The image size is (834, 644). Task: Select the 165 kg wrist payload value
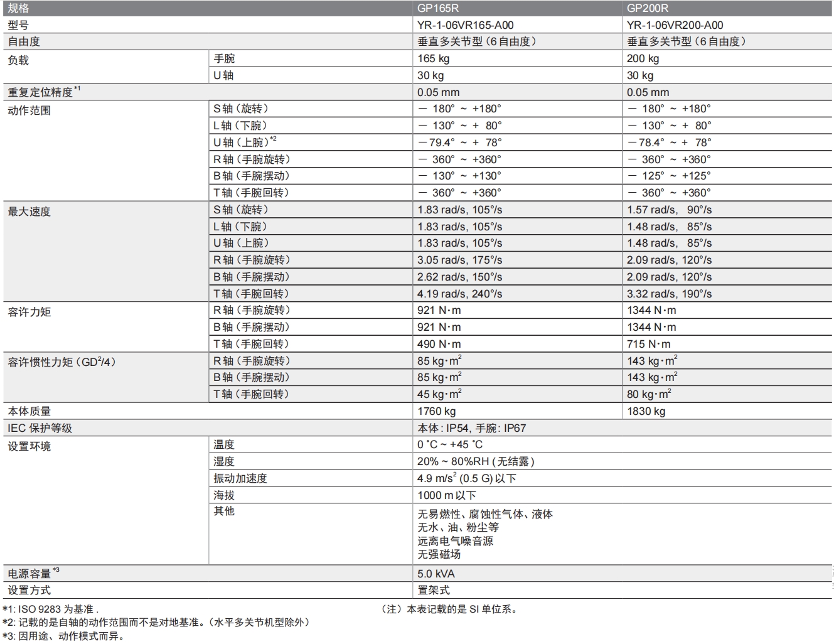(x=434, y=58)
